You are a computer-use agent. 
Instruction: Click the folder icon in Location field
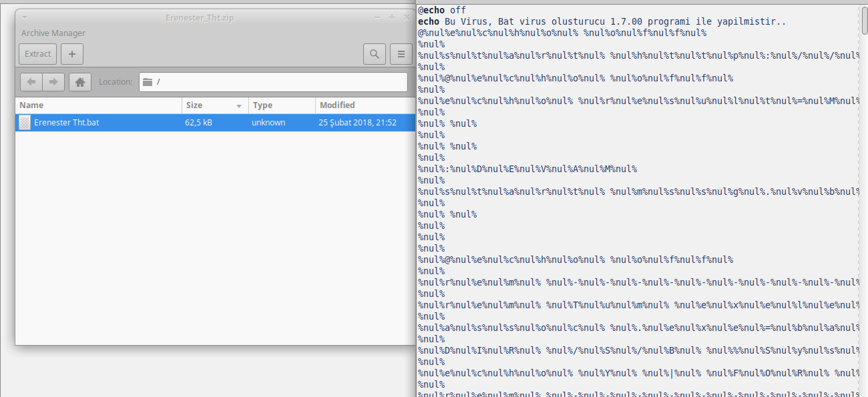coord(148,82)
